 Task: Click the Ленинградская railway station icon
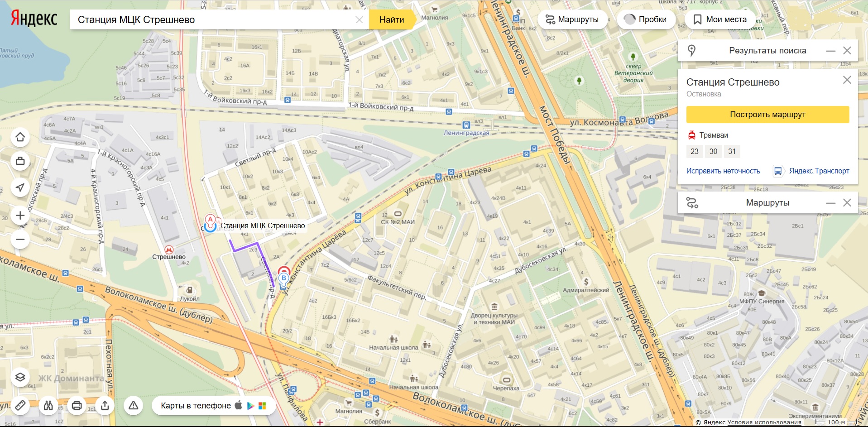[466, 125]
